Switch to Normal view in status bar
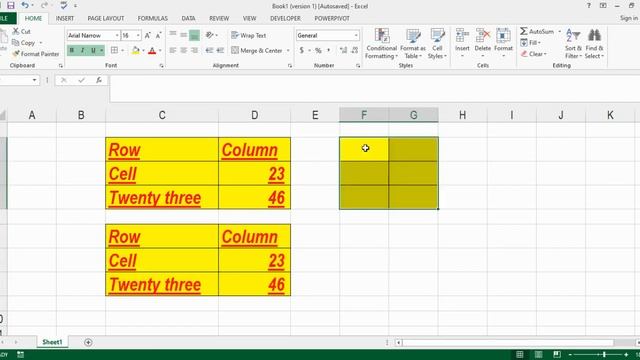 click(520, 354)
